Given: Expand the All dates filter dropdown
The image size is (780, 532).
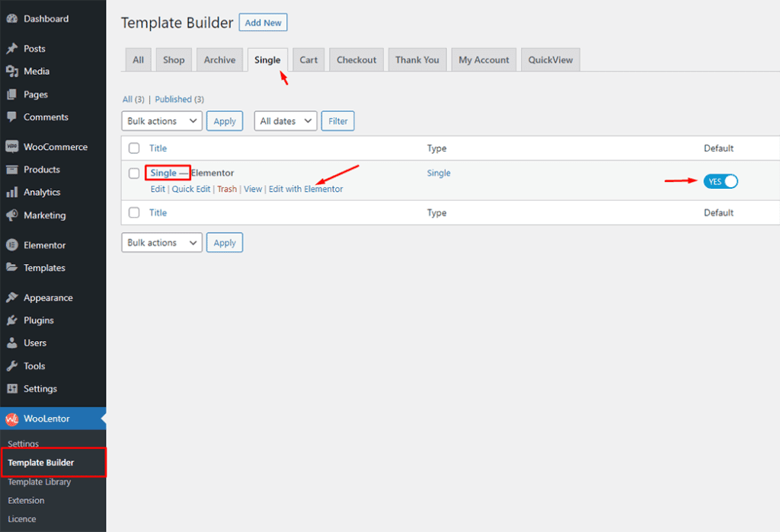Looking at the screenshot, I should tap(286, 121).
